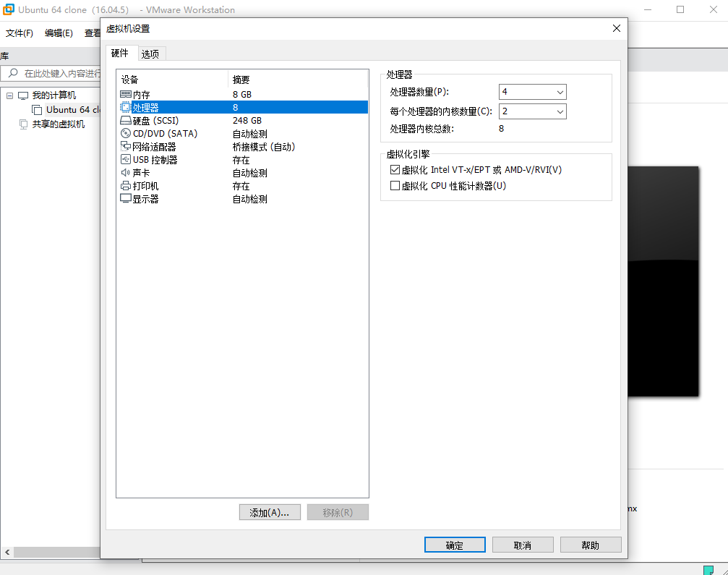This screenshot has height=575, width=728.
Task: Switch to the 硬件 tab
Action: [x=120, y=53]
